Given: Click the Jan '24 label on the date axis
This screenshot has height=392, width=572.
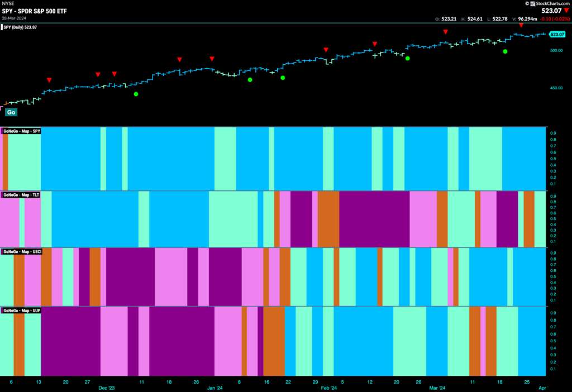Looking at the screenshot, I should point(215,388).
